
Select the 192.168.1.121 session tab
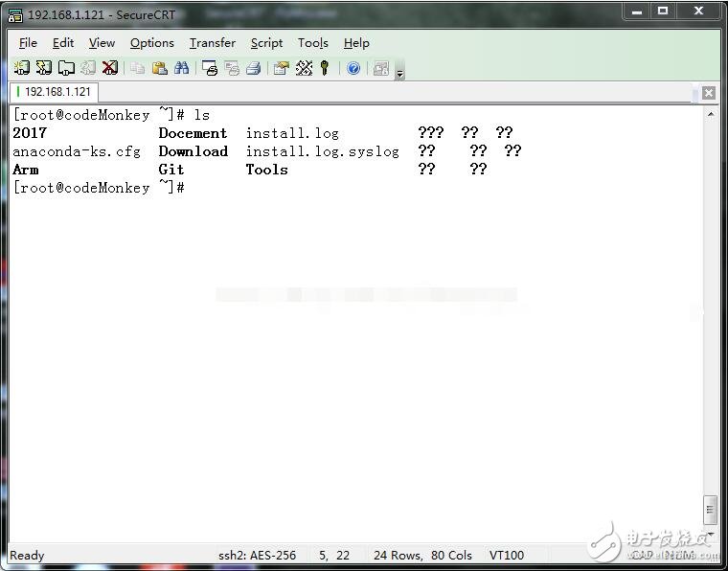coord(54,92)
